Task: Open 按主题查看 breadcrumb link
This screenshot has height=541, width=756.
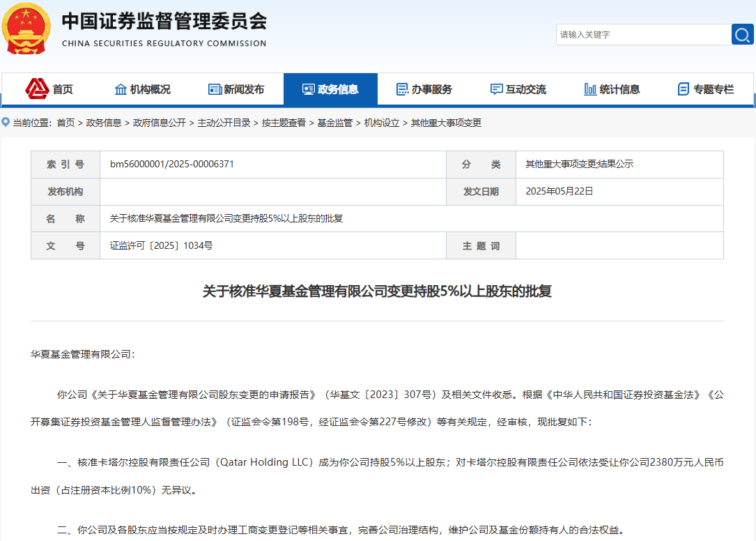Action: coord(284,123)
